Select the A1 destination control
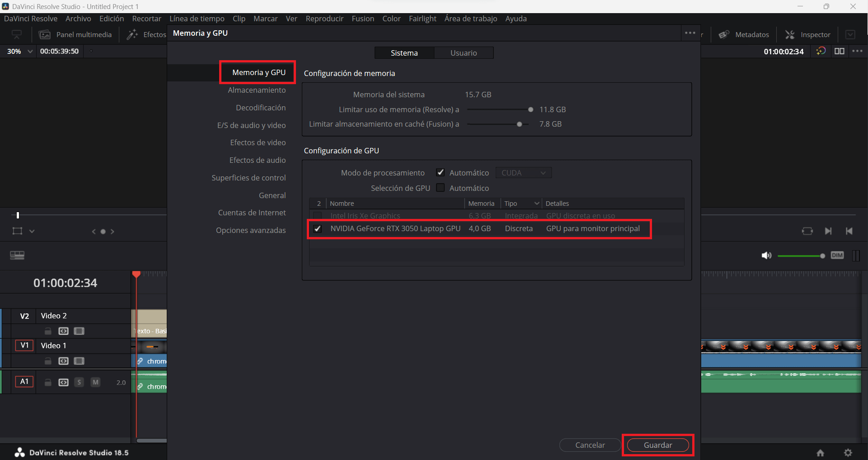This screenshot has width=868, height=460. (24, 382)
